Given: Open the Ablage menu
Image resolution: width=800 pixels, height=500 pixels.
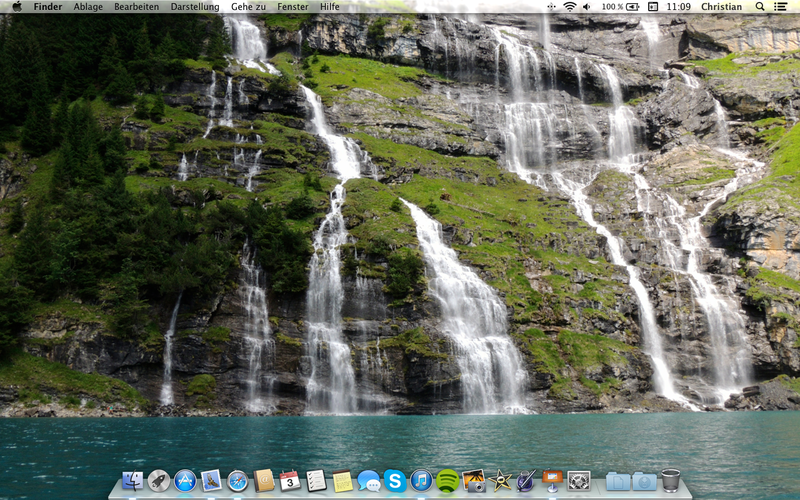Looking at the screenshot, I should [88, 7].
